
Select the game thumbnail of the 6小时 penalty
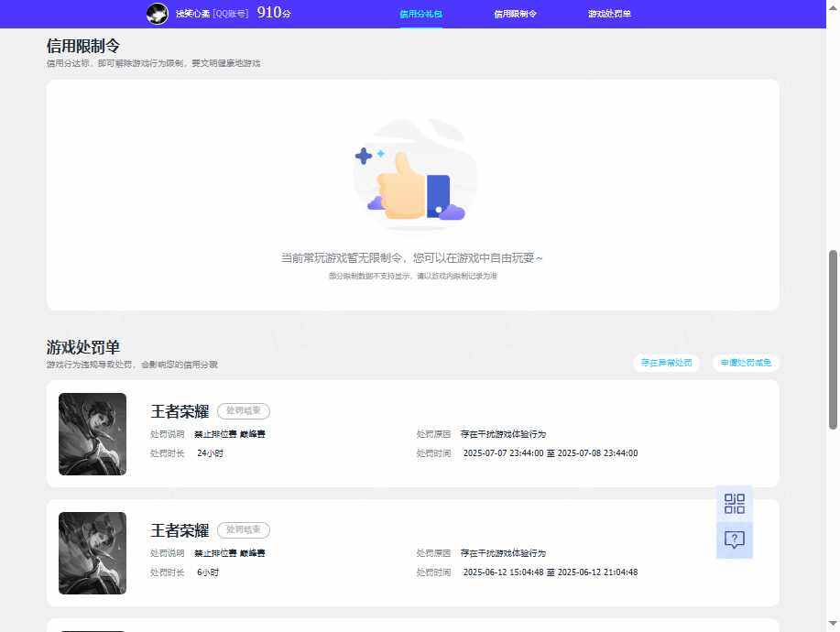[x=93, y=552]
